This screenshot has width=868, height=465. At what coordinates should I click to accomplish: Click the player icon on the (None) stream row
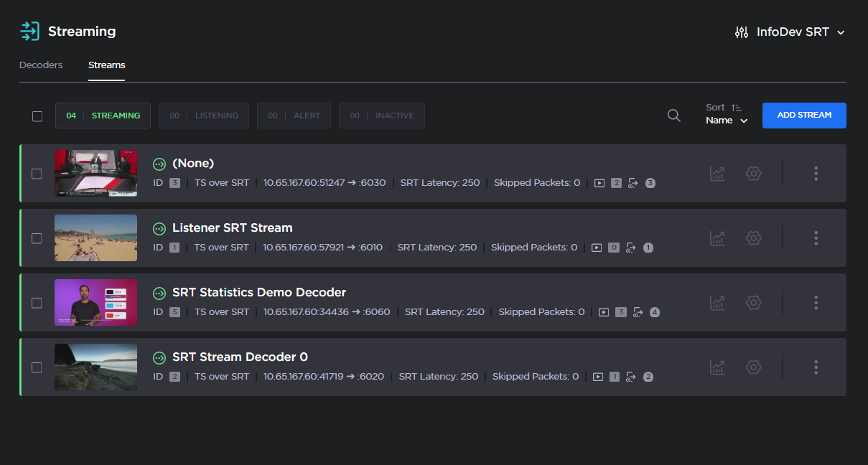coord(599,183)
